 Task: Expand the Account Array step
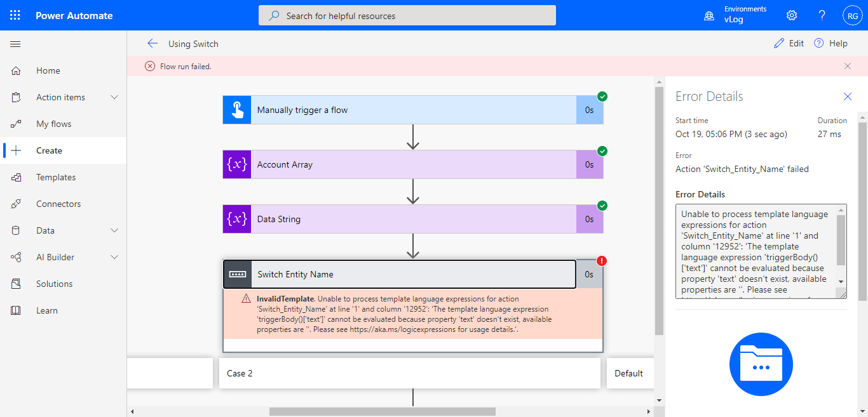click(413, 164)
